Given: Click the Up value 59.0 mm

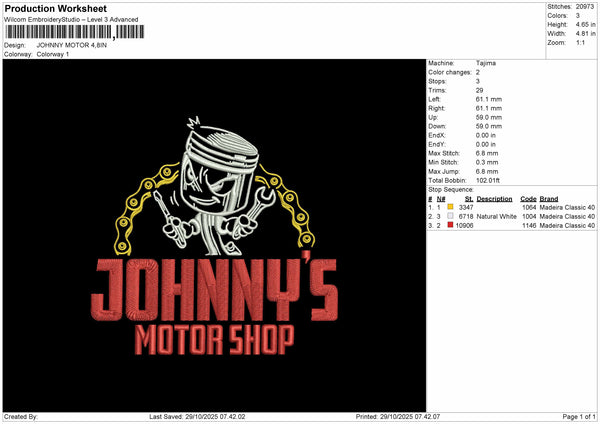Looking at the screenshot, I should (x=489, y=117).
